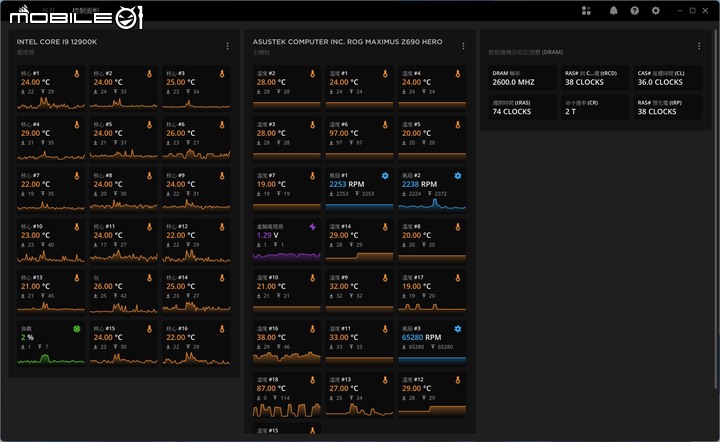The image size is (720, 442).
Task: Click thermometer icon on 溫度 #2 card
Action: [x=312, y=73]
